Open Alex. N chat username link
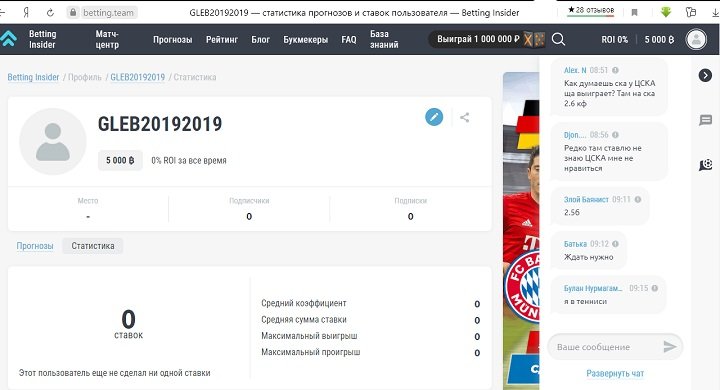This screenshot has width=720, height=390. point(575,70)
